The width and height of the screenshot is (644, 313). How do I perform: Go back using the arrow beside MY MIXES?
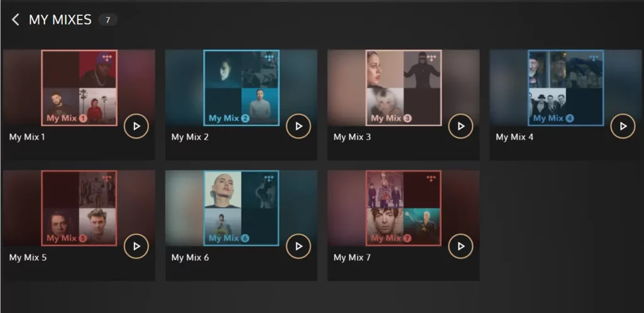click(x=15, y=20)
